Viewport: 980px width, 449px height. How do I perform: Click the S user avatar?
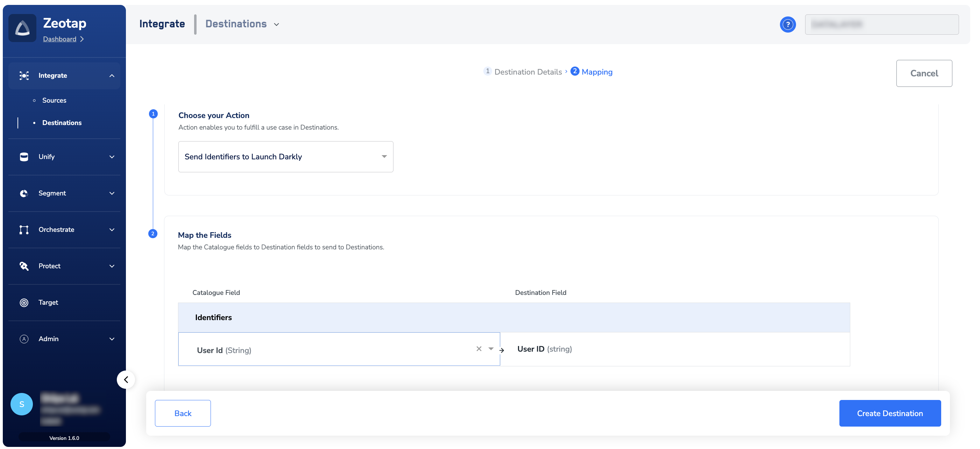[x=22, y=404]
